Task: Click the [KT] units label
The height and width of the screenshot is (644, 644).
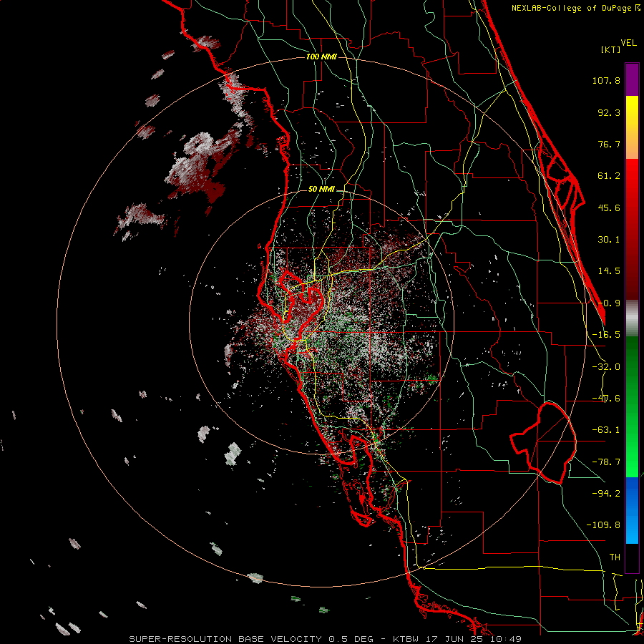Action: pos(611,49)
